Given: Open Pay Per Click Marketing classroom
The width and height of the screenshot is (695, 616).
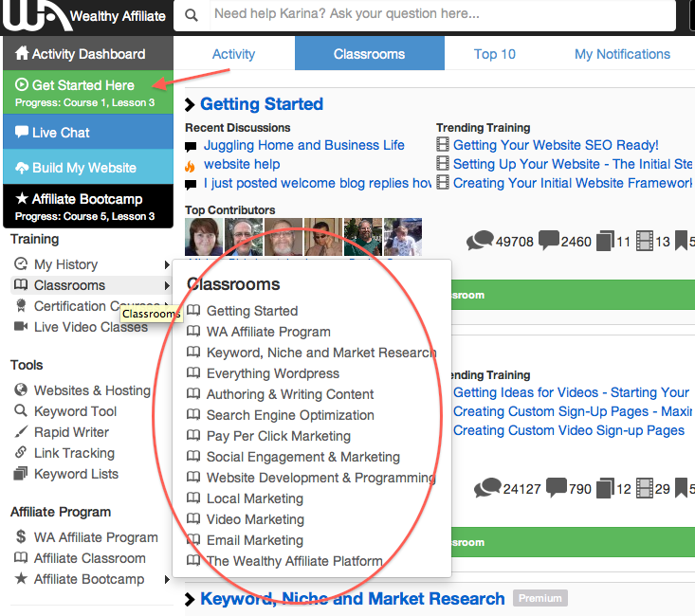Looking at the screenshot, I should tap(279, 436).
